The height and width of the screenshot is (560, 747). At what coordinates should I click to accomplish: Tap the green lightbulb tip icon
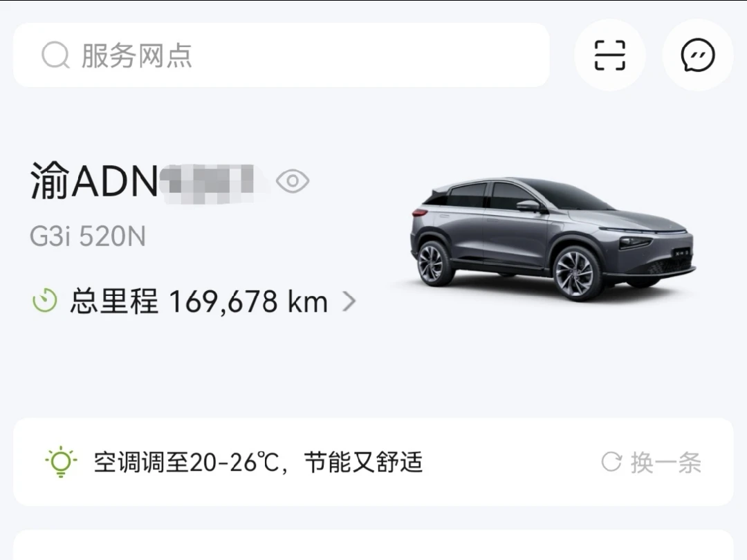coord(61,461)
